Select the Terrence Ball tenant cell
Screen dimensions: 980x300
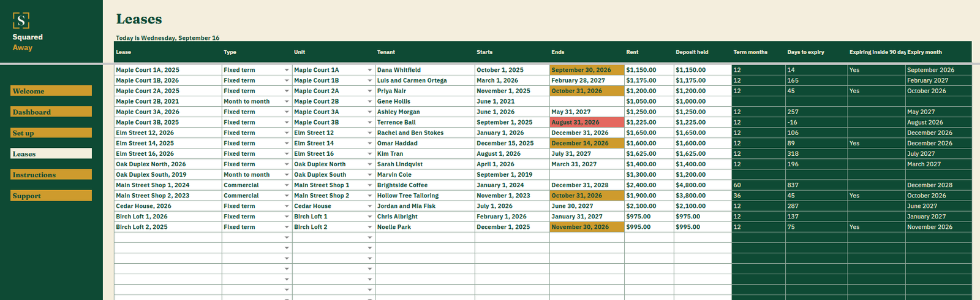pyautogui.click(x=425, y=122)
